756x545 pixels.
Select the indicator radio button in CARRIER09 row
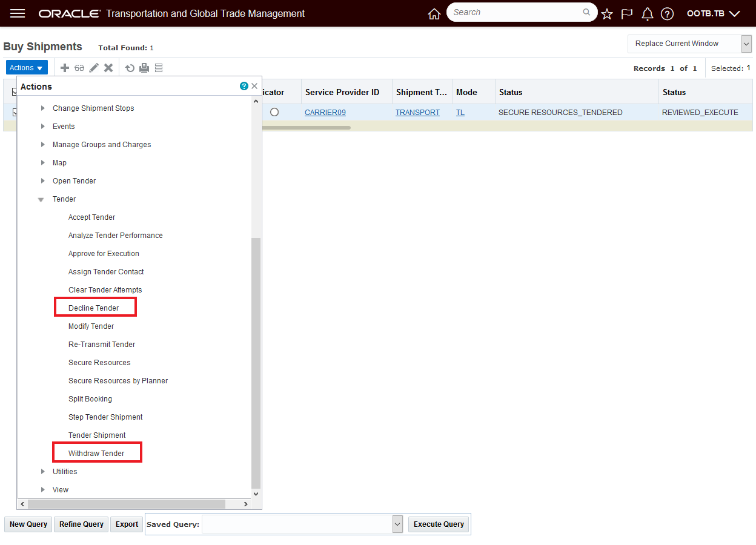(x=274, y=112)
